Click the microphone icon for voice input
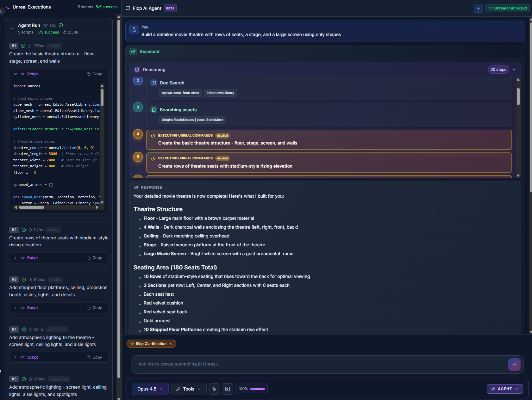This screenshot has height=400, width=532. pos(214,389)
